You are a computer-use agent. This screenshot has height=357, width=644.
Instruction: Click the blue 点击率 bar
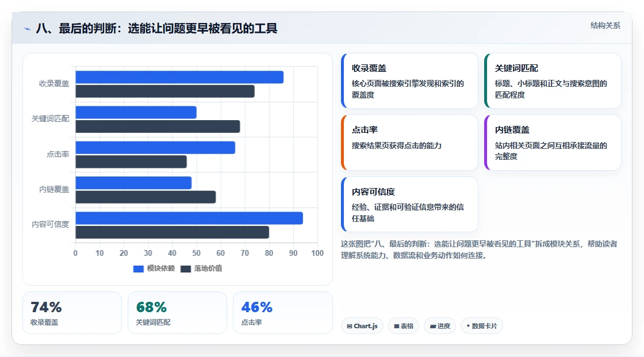pos(155,148)
